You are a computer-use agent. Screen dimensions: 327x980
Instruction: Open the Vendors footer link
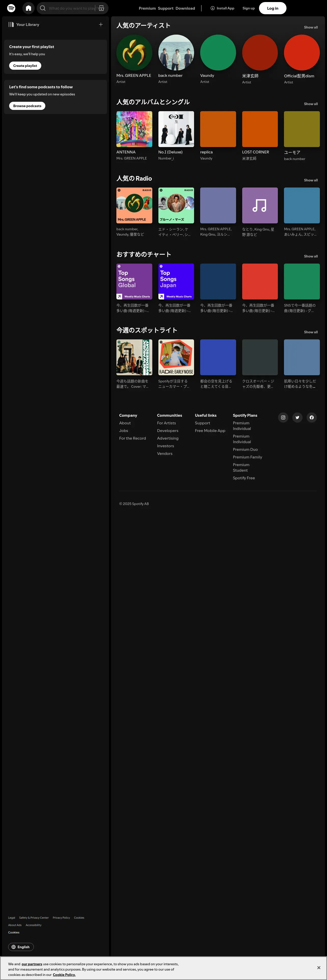point(165,453)
